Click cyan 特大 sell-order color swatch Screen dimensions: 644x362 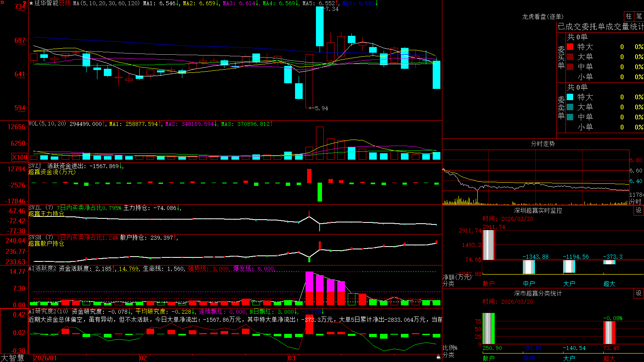tap(570, 97)
